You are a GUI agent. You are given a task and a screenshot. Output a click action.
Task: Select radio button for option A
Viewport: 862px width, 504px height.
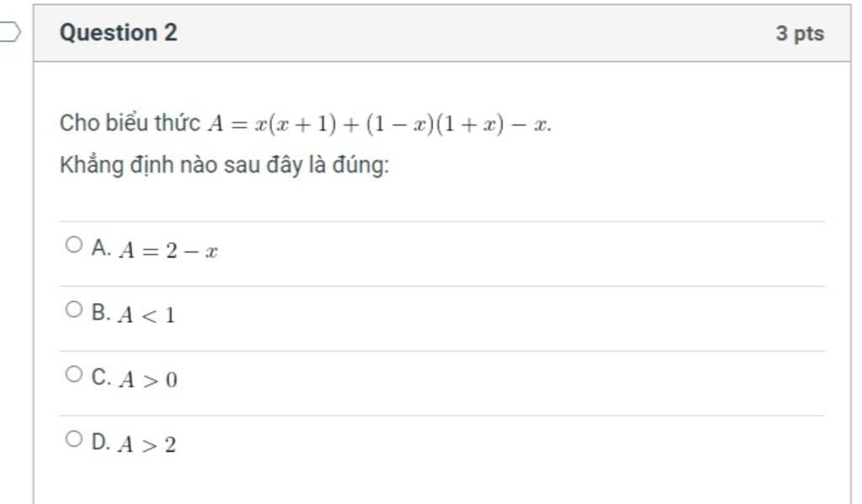click(74, 245)
